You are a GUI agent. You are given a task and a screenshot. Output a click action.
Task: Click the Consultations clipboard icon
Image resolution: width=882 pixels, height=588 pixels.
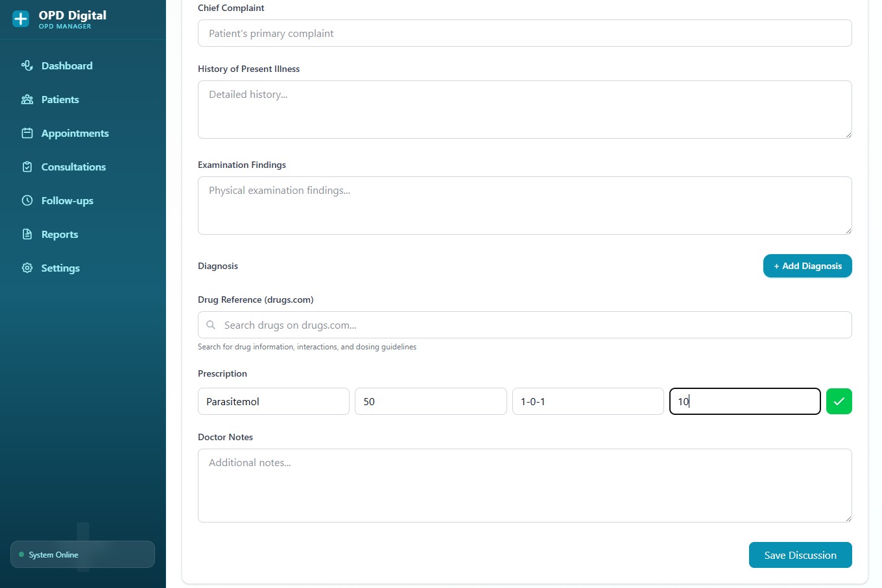point(27,167)
